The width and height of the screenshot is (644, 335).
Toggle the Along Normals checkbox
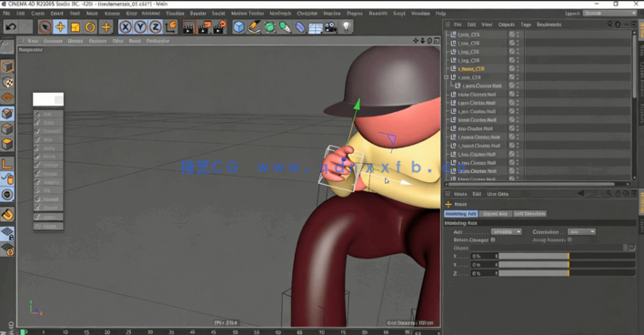[569, 239]
